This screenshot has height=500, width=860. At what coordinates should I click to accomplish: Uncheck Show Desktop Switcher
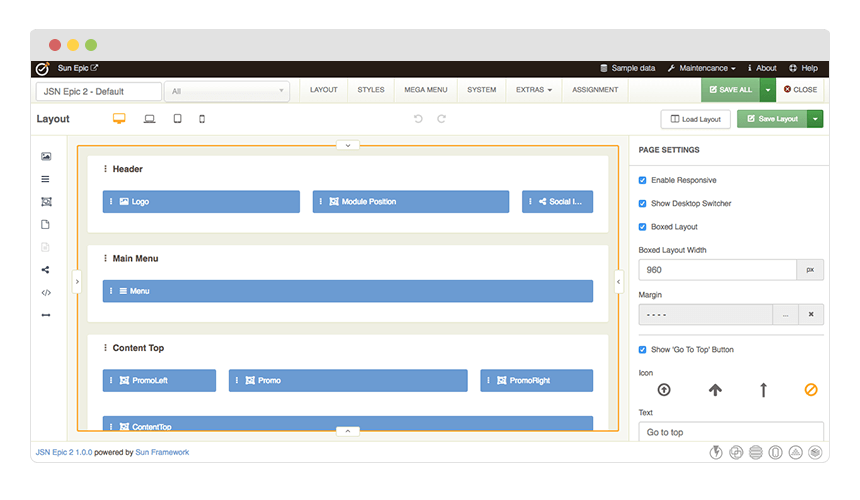click(643, 204)
